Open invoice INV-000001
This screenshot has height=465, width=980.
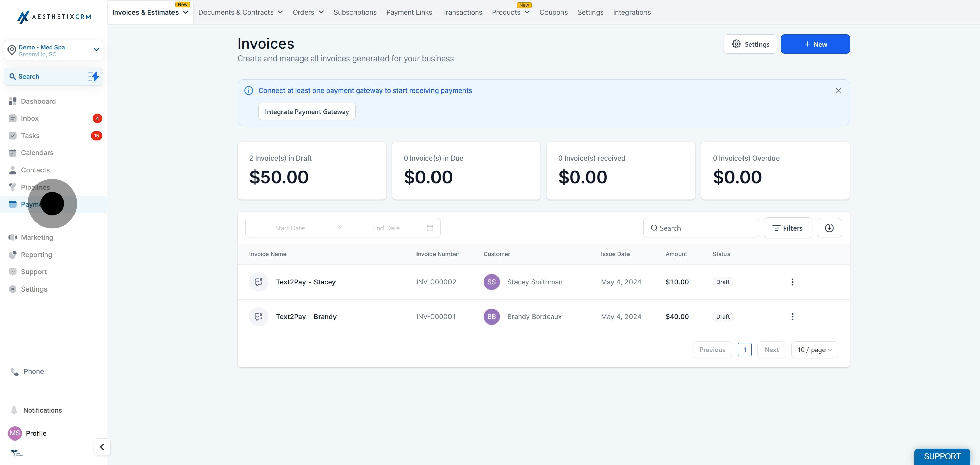click(x=436, y=317)
